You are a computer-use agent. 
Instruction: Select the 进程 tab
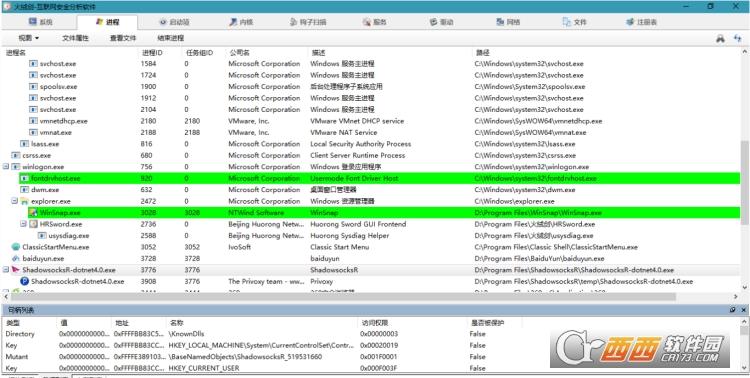[x=107, y=22]
